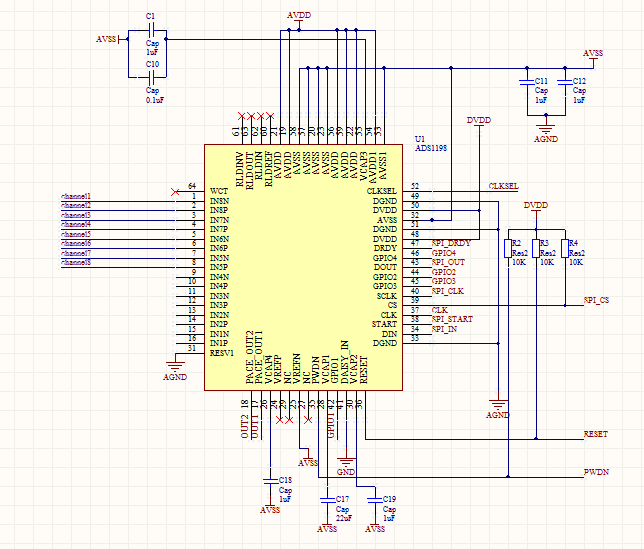
Task: Click the DRDY pin name inside U1
Action: pyautogui.click(x=385, y=248)
